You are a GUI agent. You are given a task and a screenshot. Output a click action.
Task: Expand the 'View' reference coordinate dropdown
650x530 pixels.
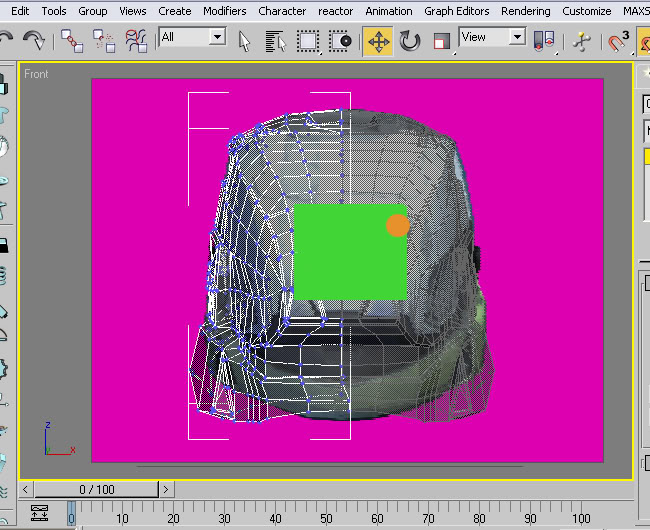(x=516, y=37)
